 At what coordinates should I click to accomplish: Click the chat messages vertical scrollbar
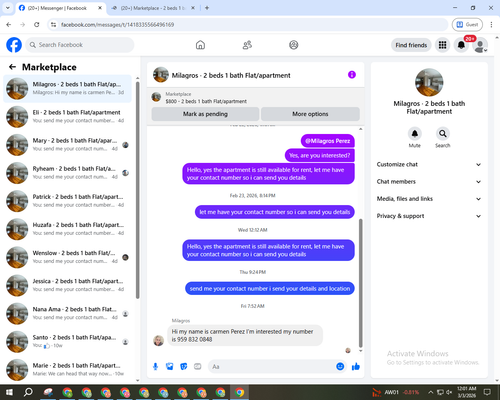tap(360, 283)
